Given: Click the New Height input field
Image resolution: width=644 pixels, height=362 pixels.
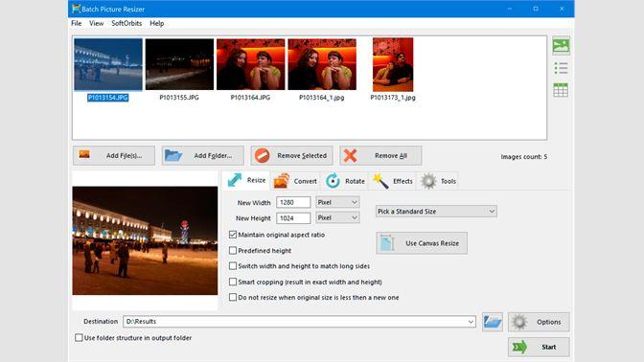Looking at the screenshot, I should (x=293, y=218).
